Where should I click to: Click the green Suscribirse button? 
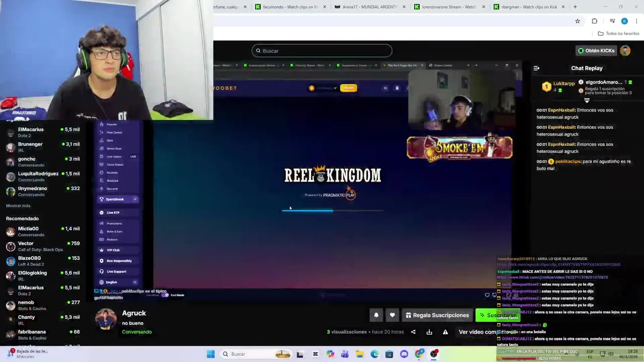tap(497, 315)
